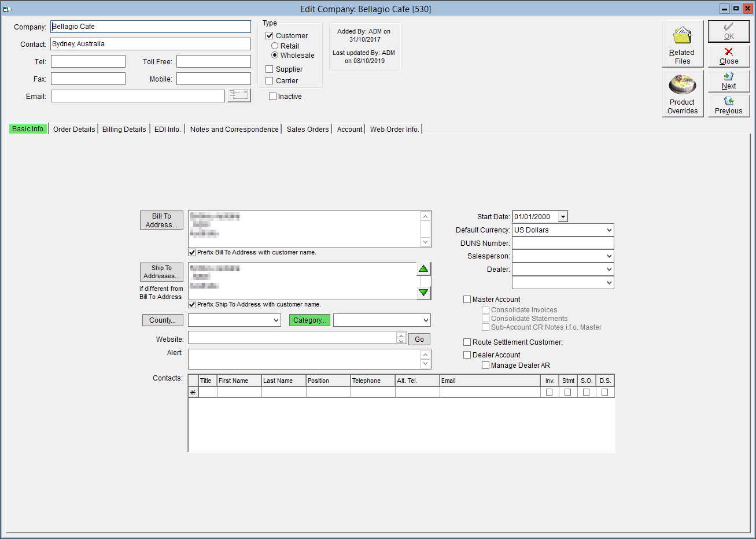Click the Tel input field
The image size is (756, 539).
[88, 61]
